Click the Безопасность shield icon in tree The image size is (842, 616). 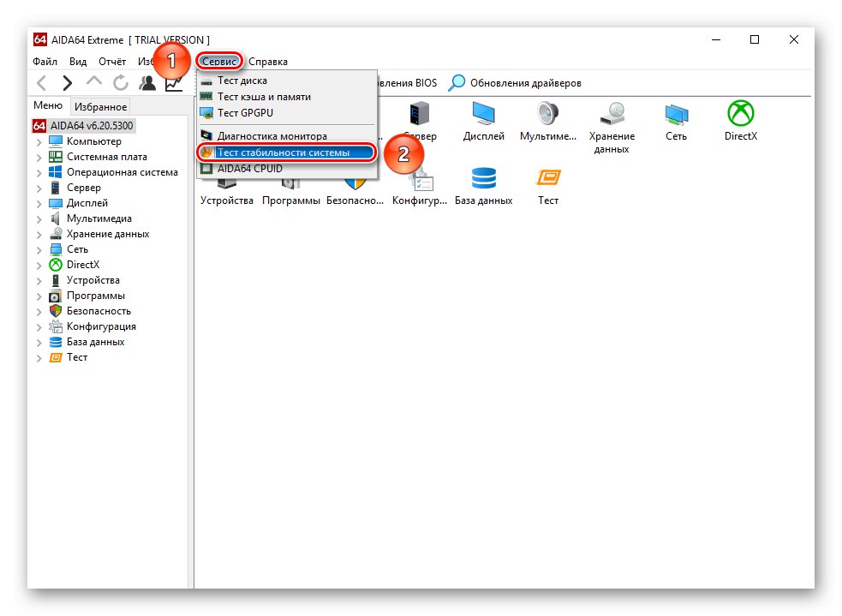[56, 311]
